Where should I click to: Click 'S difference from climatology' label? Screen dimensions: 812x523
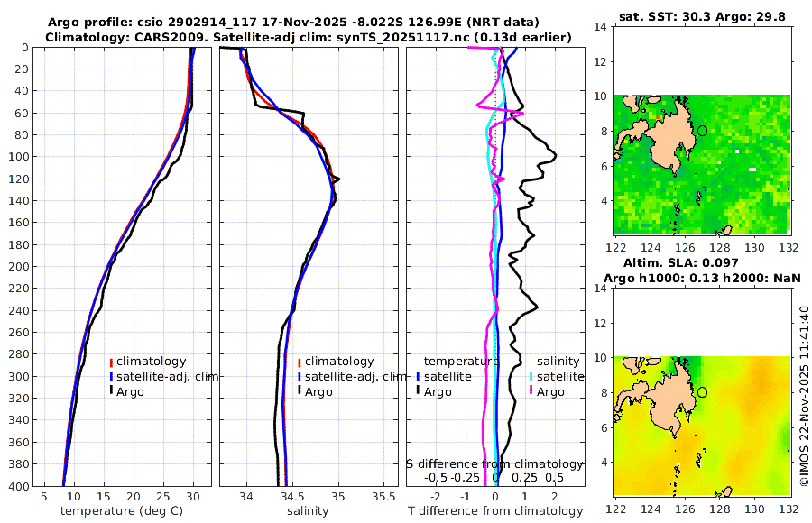(494, 464)
